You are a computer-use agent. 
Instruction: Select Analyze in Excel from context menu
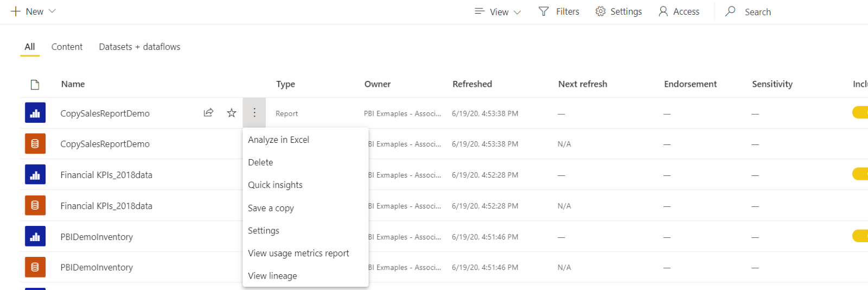[278, 140]
